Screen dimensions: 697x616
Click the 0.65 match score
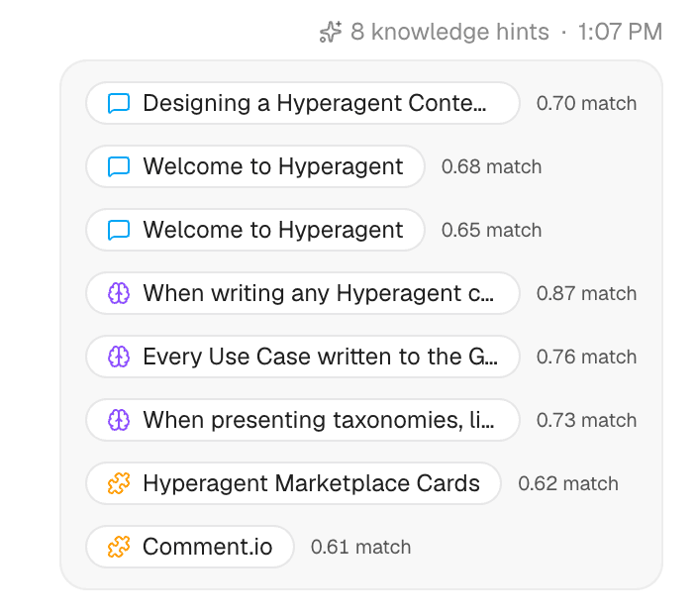(491, 230)
